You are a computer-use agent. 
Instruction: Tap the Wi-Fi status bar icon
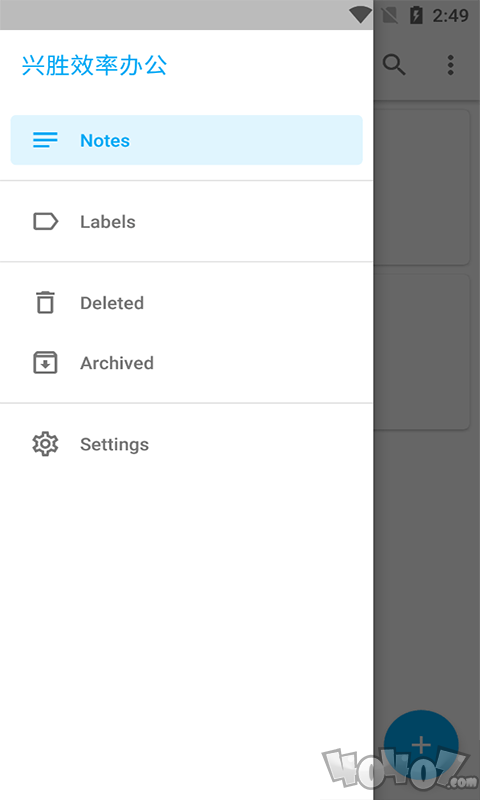(360, 15)
